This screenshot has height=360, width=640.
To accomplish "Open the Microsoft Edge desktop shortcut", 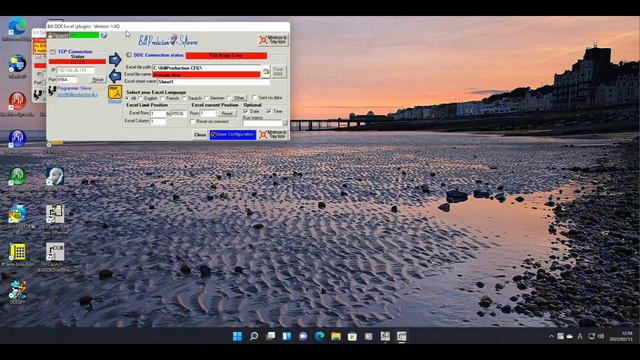I will (17, 27).
